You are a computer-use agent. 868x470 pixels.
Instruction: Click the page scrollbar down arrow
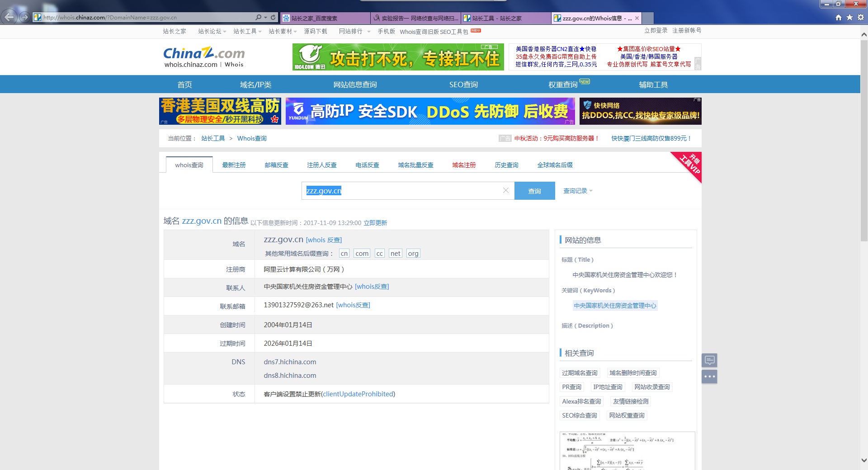click(x=864, y=461)
